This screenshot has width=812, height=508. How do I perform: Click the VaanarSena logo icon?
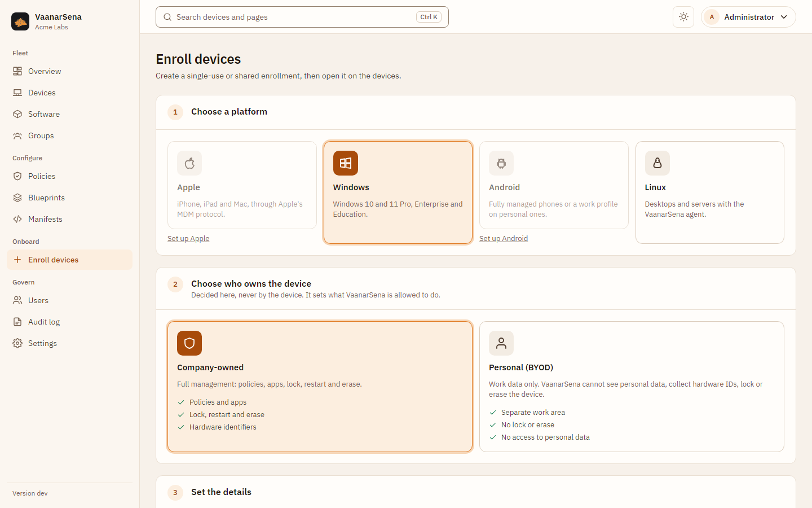[20, 21]
